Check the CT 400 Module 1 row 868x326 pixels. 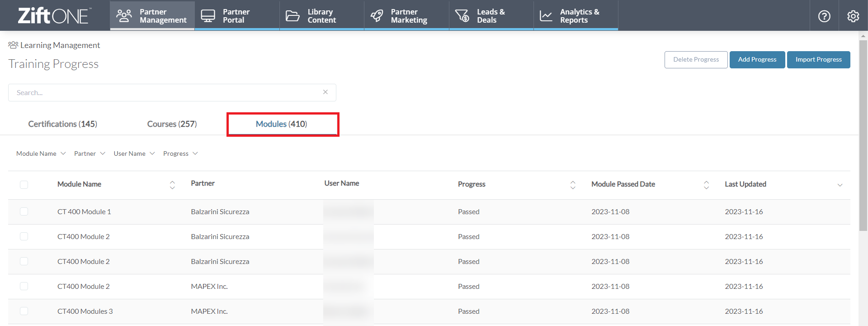24,211
